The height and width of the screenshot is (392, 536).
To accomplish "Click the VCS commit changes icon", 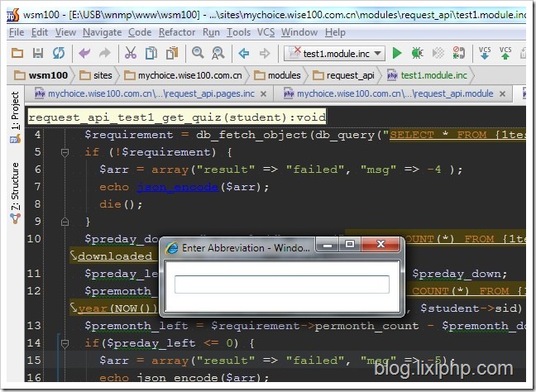I will 505,53.
